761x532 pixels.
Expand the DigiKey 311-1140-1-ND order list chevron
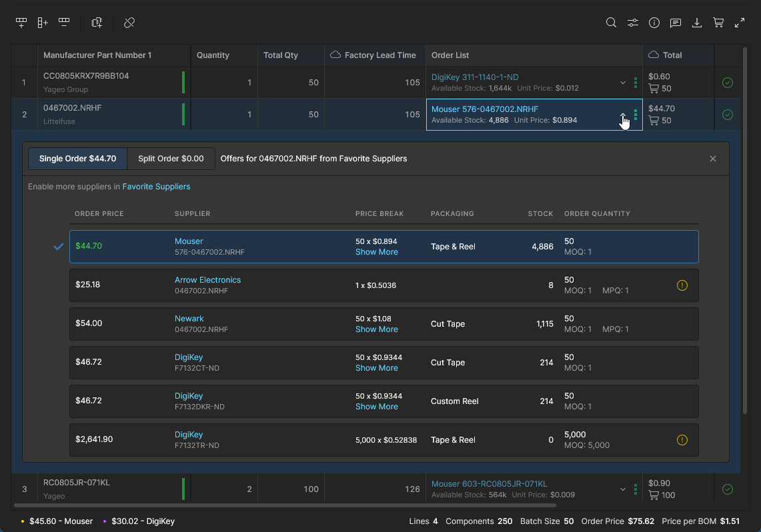click(x=623, y=83)
